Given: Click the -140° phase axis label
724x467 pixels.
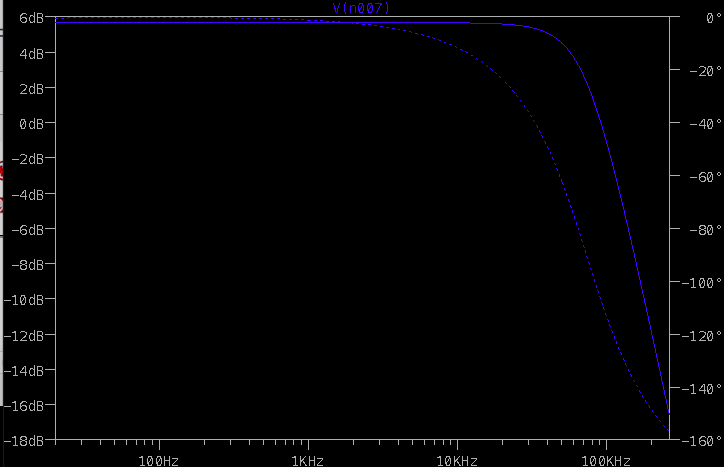Looking at the screenshot, I should tap(702, 388).
